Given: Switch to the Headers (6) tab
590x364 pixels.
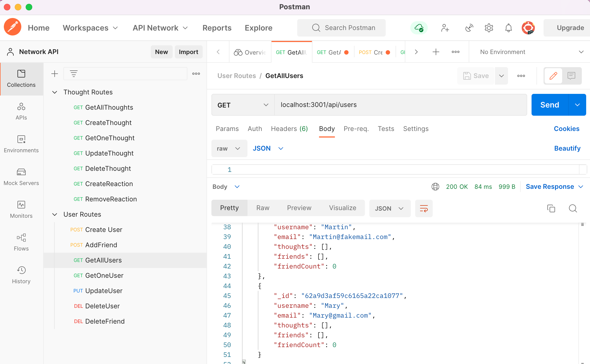Looking at the screenshot, I should [289, 129].
